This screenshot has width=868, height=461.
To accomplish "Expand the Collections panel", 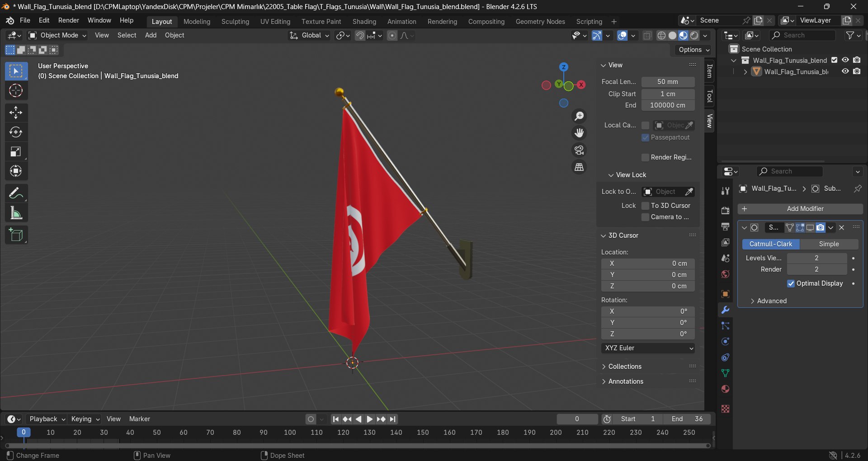I will click(x=625, y=367).
